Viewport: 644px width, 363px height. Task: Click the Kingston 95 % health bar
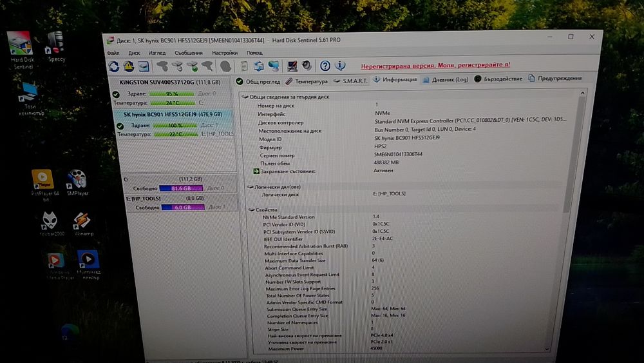coord(172,93)
